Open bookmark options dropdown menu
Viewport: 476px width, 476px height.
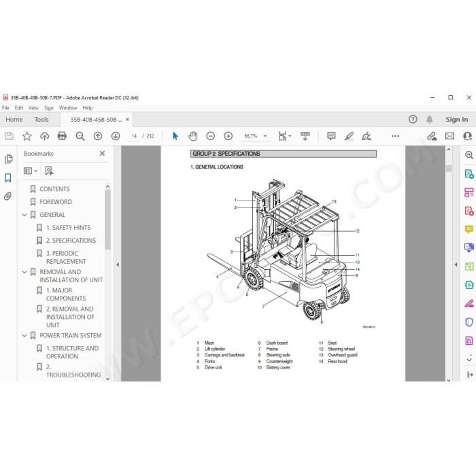click(31, 171)
